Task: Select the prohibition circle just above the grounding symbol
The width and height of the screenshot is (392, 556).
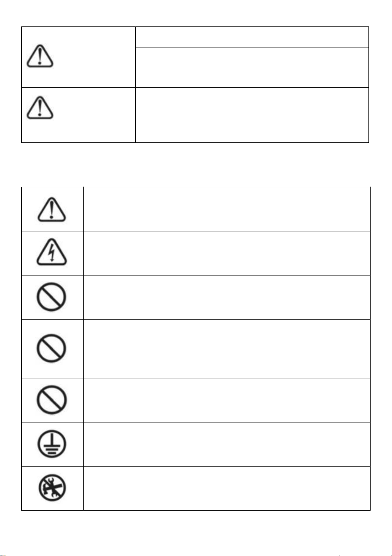Action: click(52, 400)
